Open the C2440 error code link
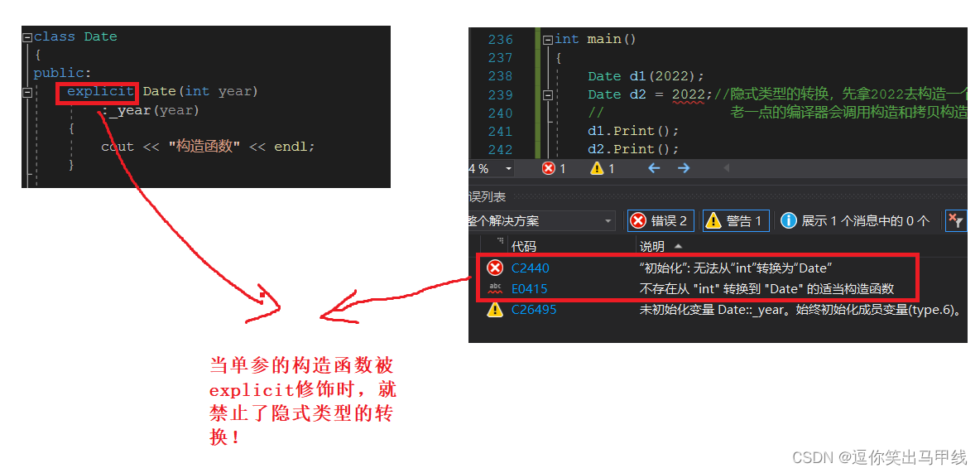 (x=530, y=268)
